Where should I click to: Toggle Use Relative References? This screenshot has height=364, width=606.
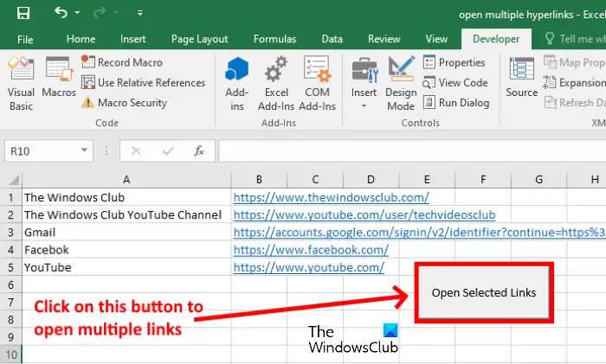[x=144, y=83]
